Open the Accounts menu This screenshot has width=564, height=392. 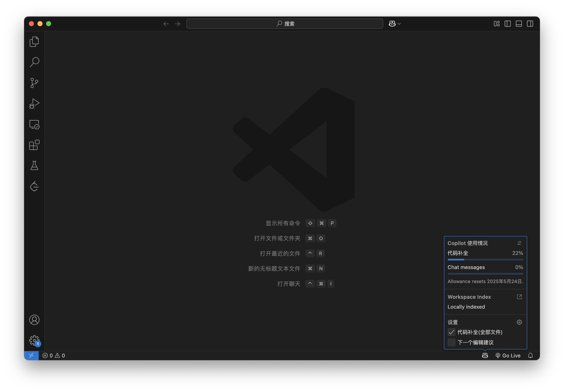coord(34,320)
